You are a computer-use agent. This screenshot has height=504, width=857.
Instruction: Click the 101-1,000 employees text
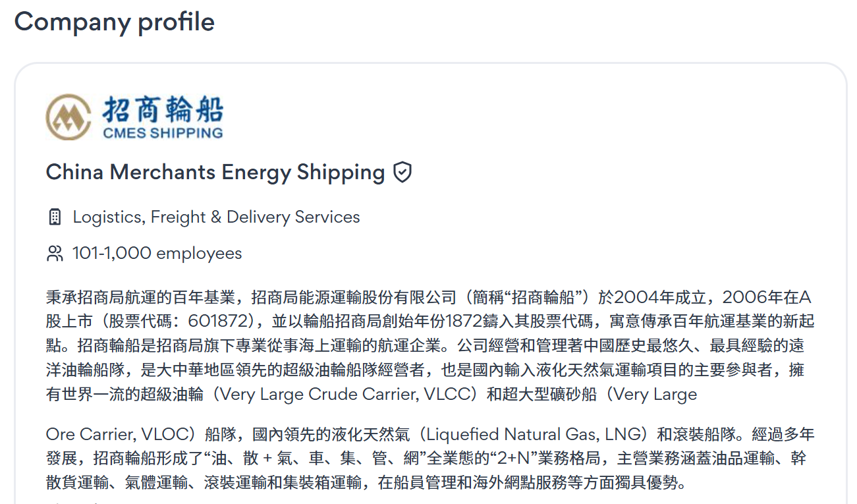[157, 254]
